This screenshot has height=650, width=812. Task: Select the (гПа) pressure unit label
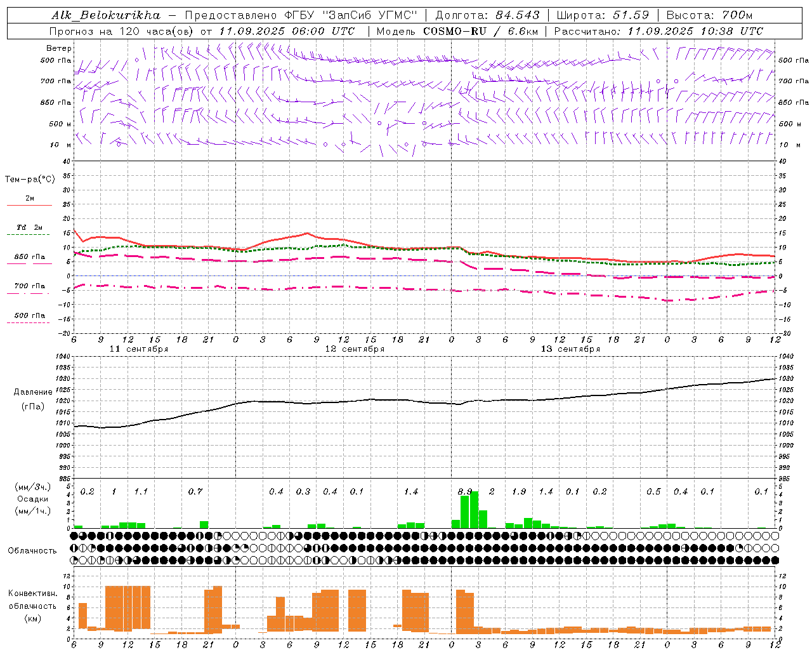pos(33,407)
